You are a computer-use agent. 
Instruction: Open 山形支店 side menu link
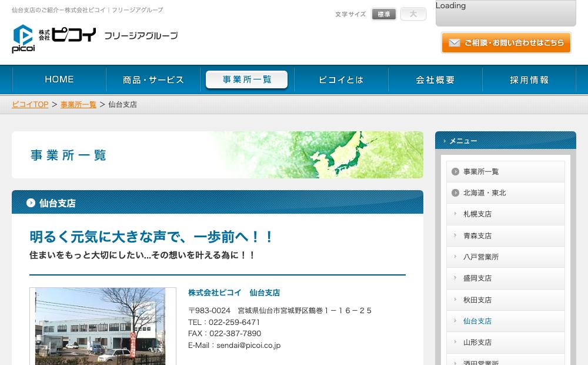[x=506, y=343]
